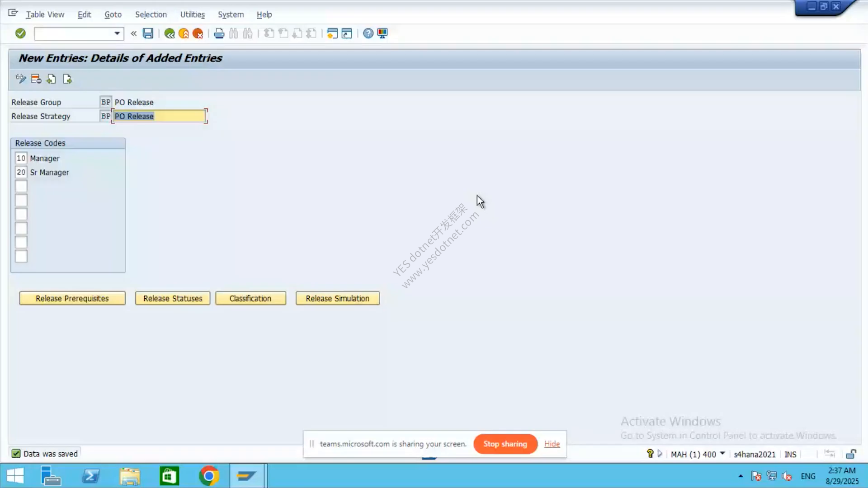Open the System menu
The image size is (868, 488).
(231, 14)
